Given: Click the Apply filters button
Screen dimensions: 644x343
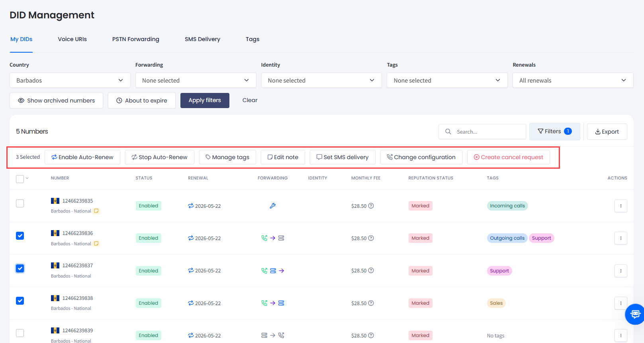Looking at the screenshot, I should coord(205,101).
